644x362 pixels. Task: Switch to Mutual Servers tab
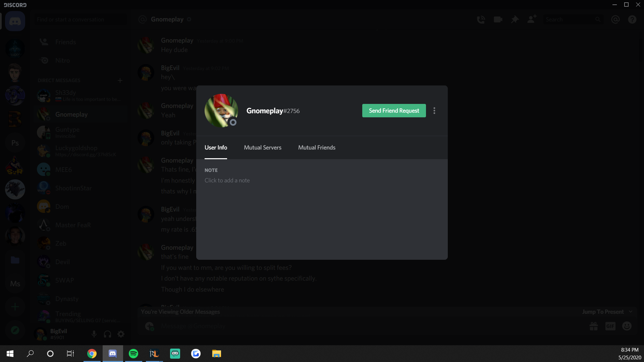click(x=262, y=147)
